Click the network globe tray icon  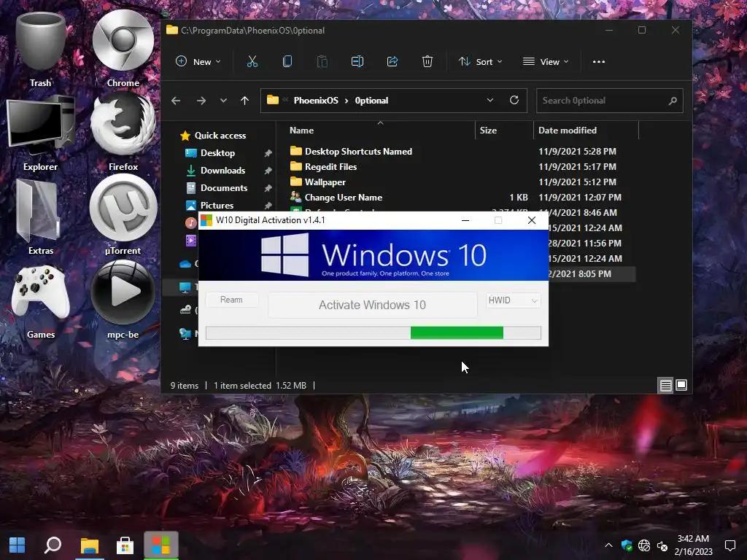tap(644, 545)
